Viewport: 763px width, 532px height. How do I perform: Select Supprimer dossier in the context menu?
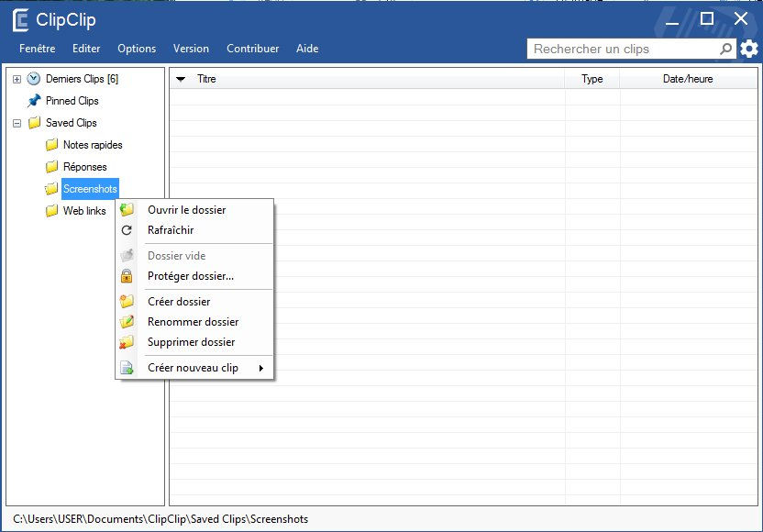click(194, 342)
